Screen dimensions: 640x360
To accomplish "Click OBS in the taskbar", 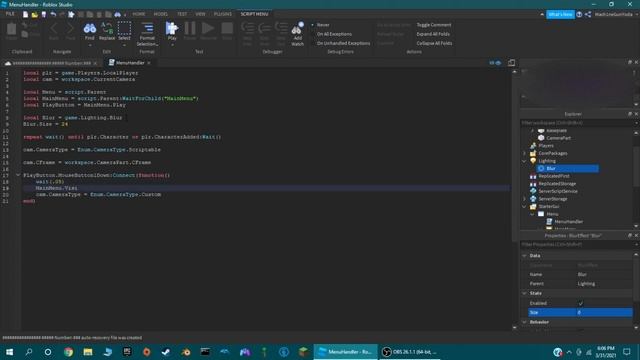I will (409, 352).
